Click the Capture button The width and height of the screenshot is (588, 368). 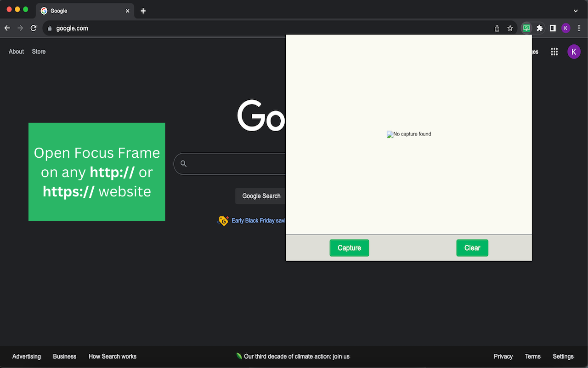[349, 248]
